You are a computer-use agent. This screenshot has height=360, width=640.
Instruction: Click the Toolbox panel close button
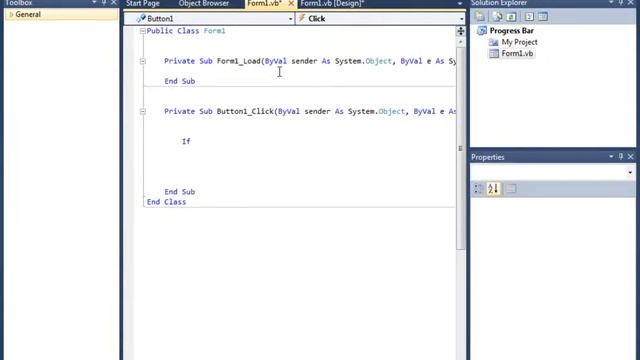click(114, 2)
